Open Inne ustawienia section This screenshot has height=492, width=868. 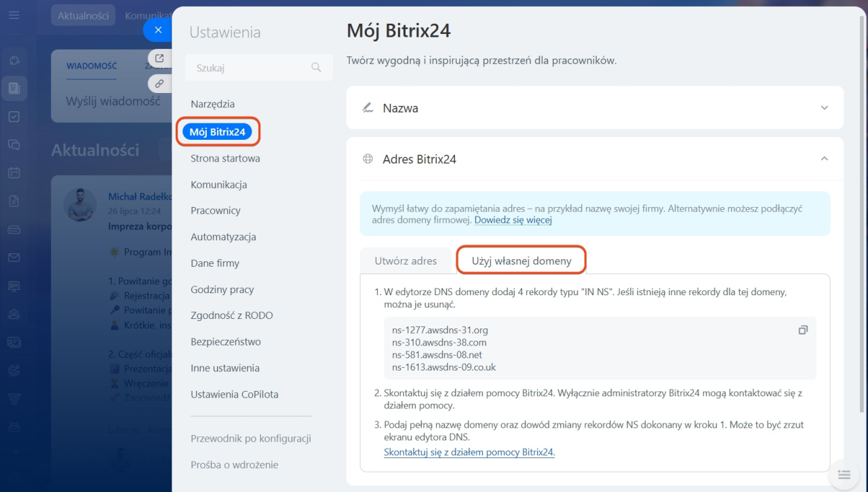(x=224, y=368)
